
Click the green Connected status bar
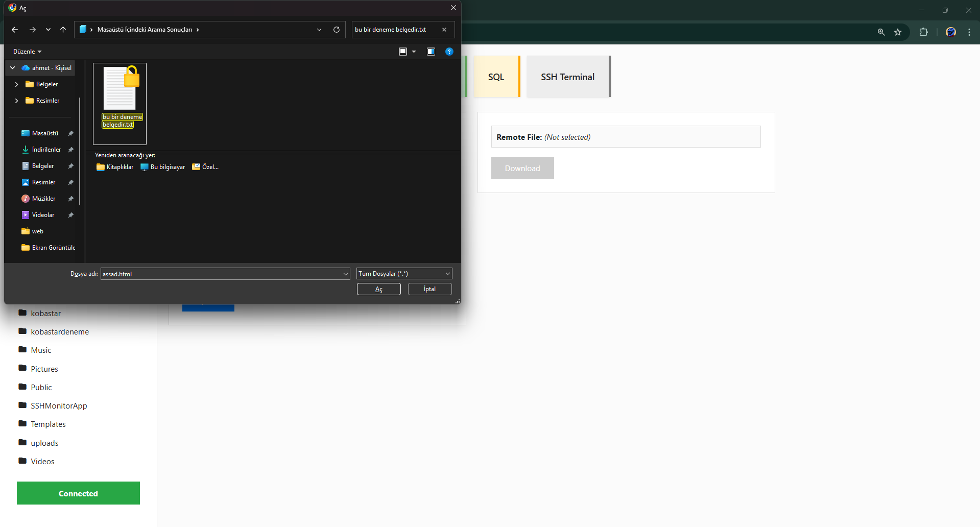tap(78, 493)
